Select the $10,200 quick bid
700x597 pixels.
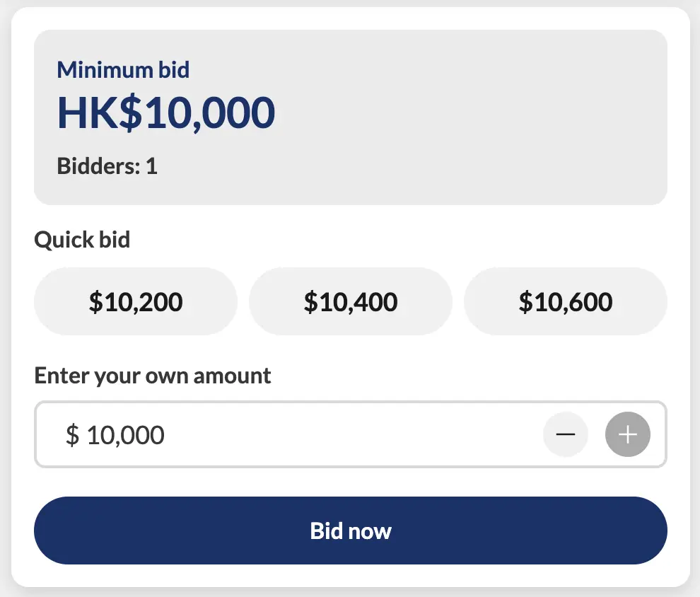136,302
